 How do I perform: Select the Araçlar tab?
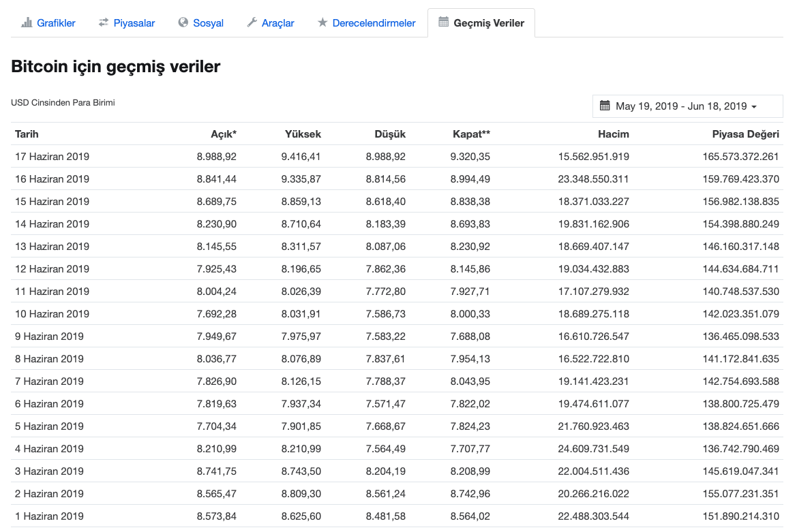pos(277,23)
